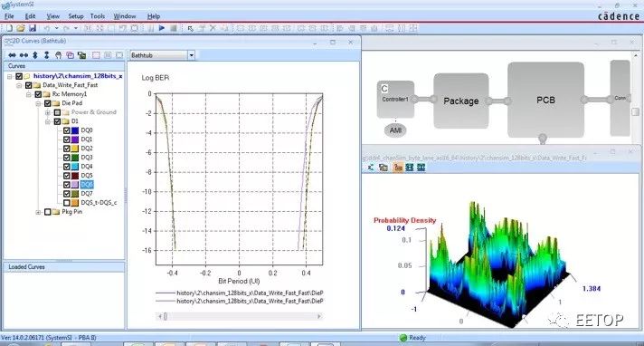Click the horizontal zoom-in arrows icon

pyautogui.click(x=13, y=55)
